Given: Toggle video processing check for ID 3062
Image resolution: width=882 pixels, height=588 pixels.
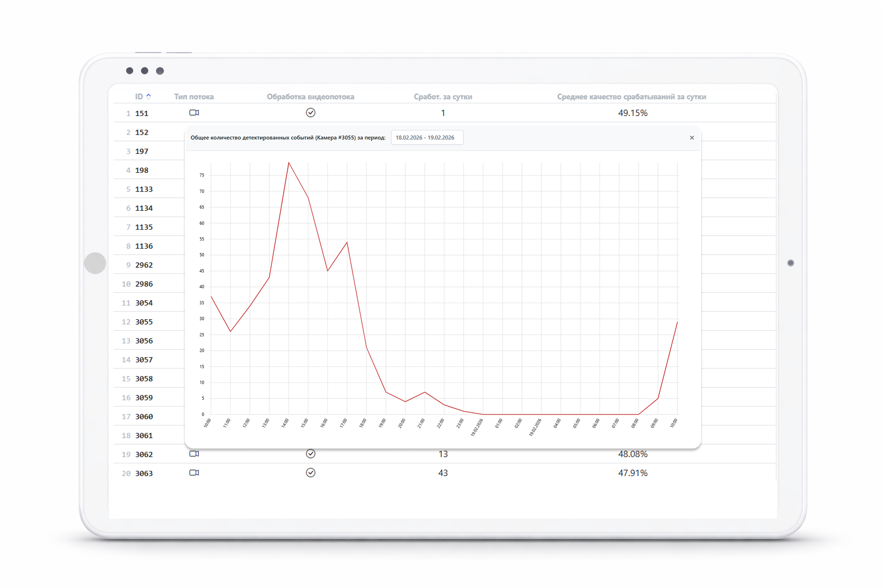Looking at the screenshot, I should [x=311, y=454].
